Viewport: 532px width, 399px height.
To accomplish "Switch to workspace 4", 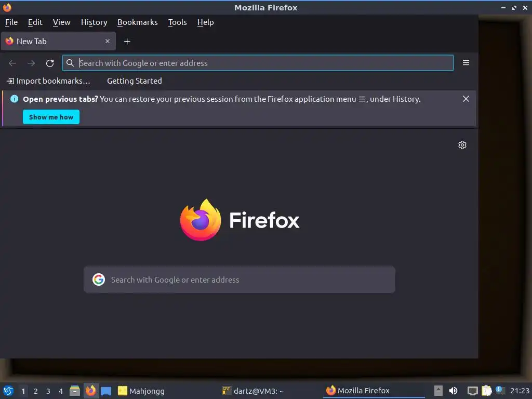I will coord(61,391).
